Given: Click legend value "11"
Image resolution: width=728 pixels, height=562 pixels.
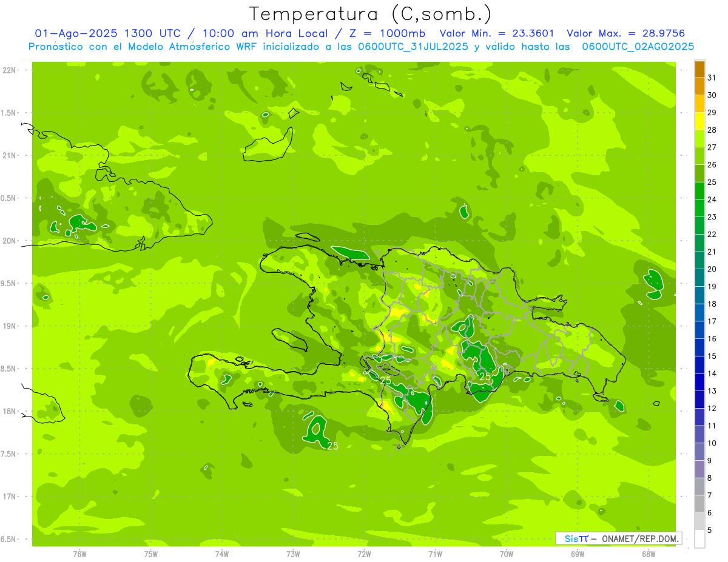Looking at the screenshot, I should coord(712,426).
